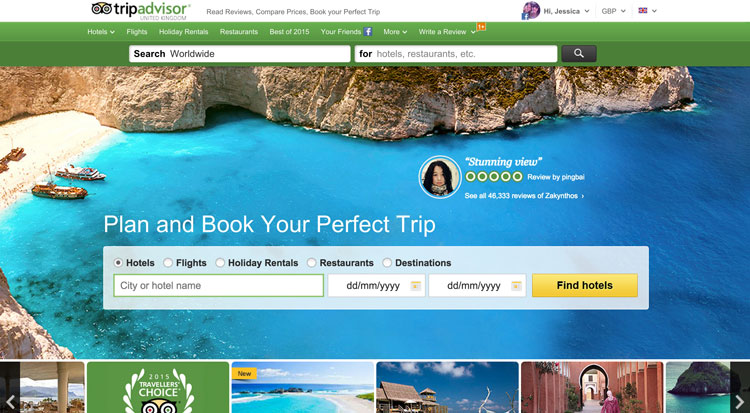The image size is (750, 413).
Task: Click the City or hotel name field
Action: click(x=219, y=286)
